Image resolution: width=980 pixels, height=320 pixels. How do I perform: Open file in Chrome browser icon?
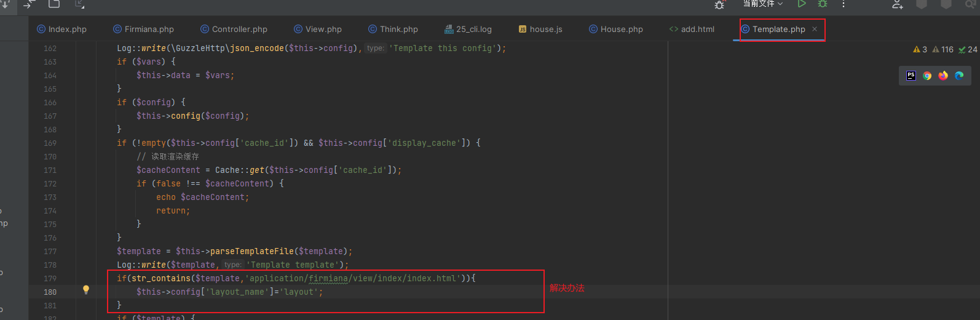(x=927, y=76)
